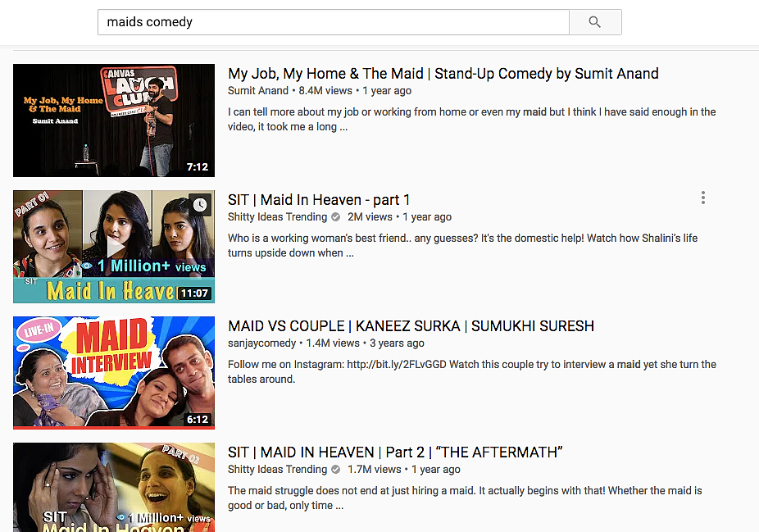Open the Maid In Heaven Part 2 thumbnail
This screenshot has height=532, width=759.
click(x=114, y=487)
